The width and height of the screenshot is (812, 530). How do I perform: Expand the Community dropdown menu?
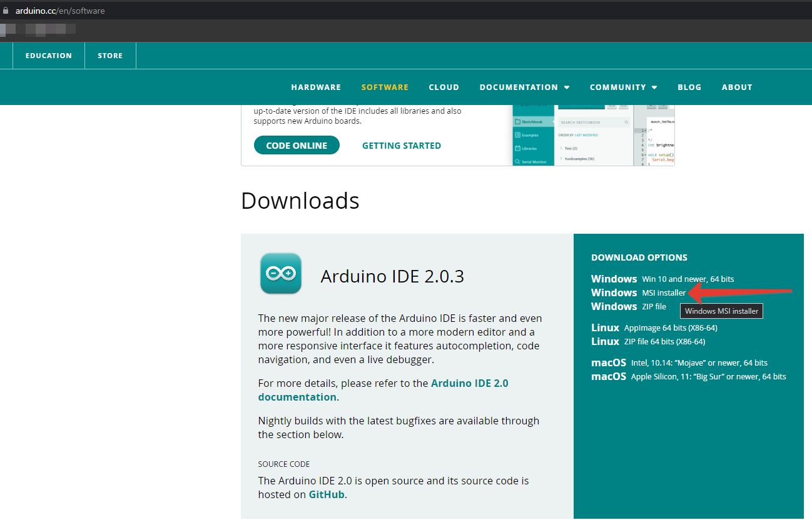coord(623,87)
